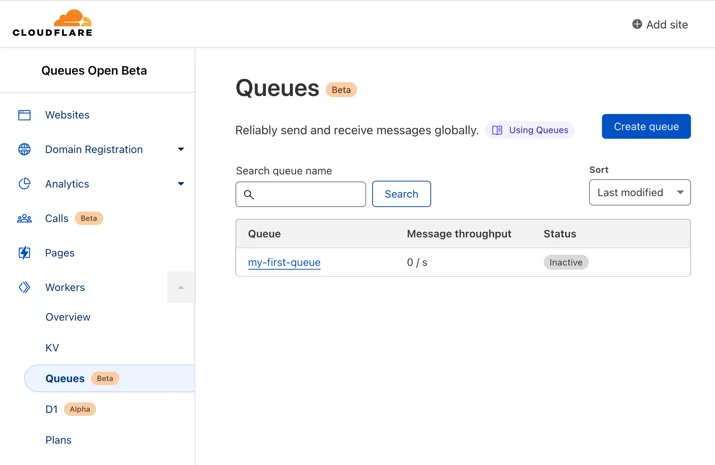Open Analytics in the sidebar
The height and width of the screenshot is (465, 715).
click(x=67, y=184)
